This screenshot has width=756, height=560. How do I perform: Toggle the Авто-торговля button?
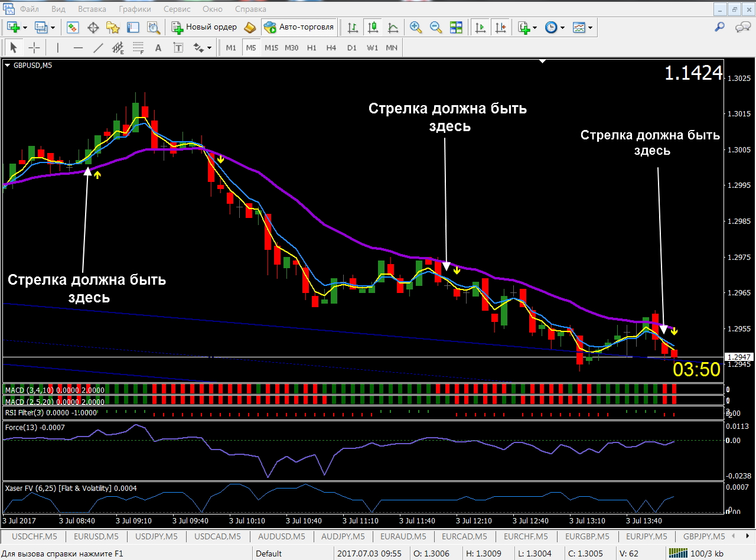(299, 27)
